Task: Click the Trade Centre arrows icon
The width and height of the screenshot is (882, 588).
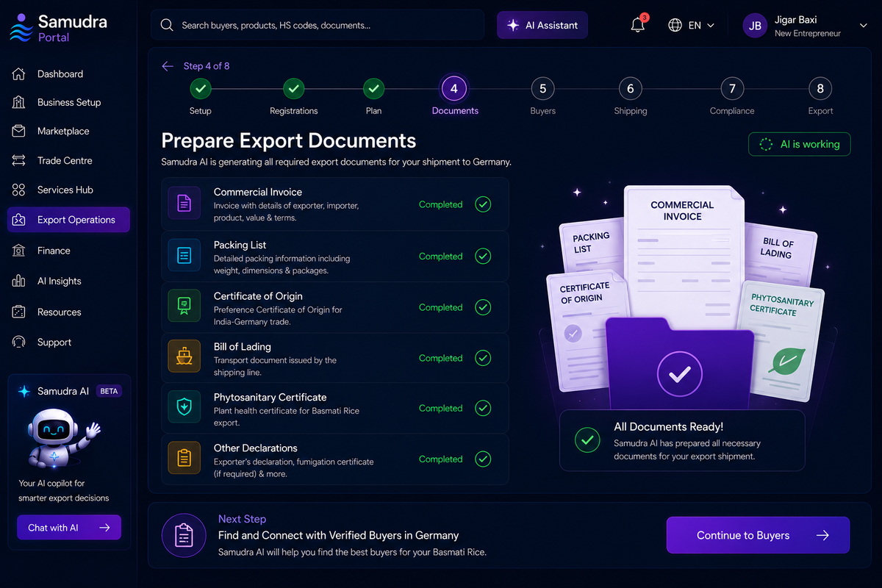Action: coord(19,160)
